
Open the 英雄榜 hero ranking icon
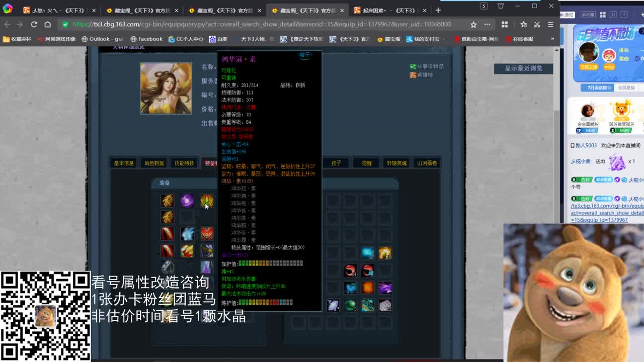click(414, 75)
